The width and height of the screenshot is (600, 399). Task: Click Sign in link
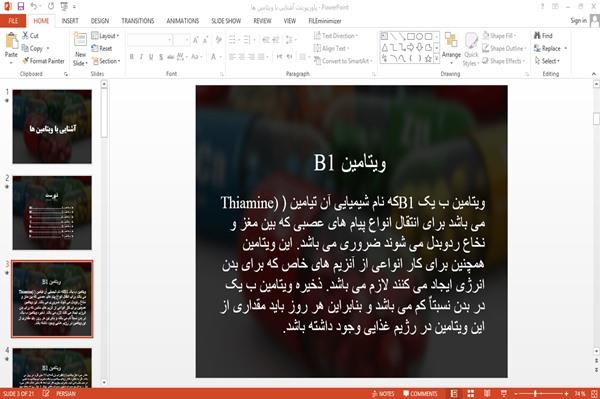578,21
